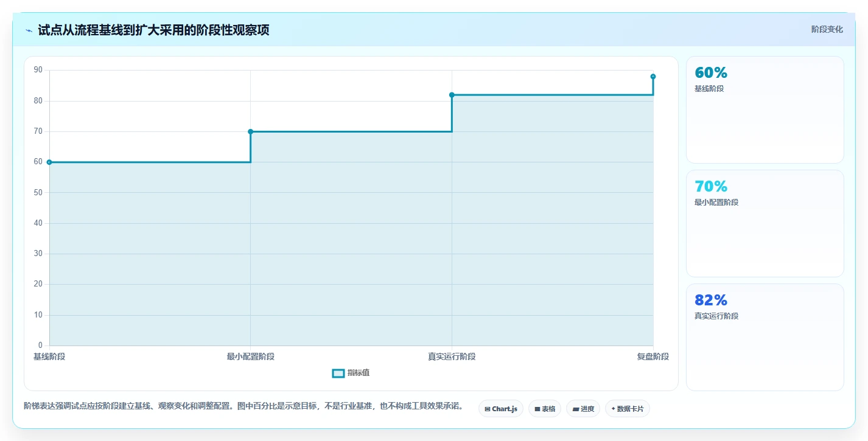The image size is (868, 441).
Task: Click the 最小配置阶段 caption in side card
Action: [x=716, y=203]
